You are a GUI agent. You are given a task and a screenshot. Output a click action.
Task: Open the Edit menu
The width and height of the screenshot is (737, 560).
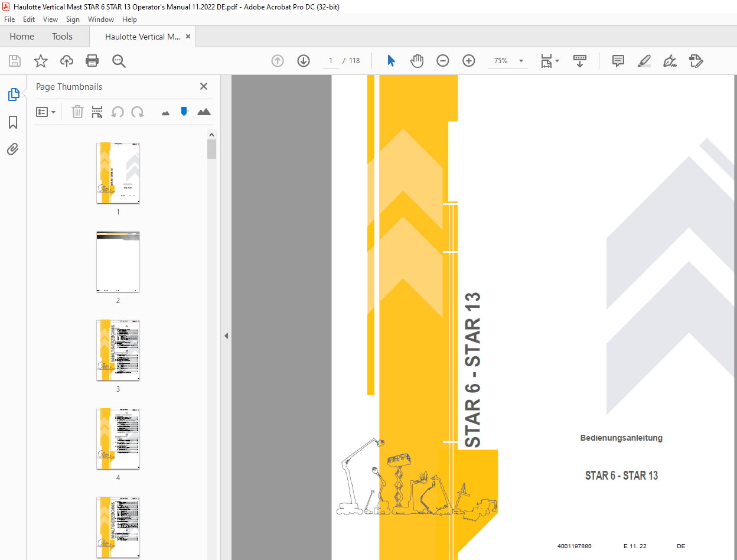point(29,19)
